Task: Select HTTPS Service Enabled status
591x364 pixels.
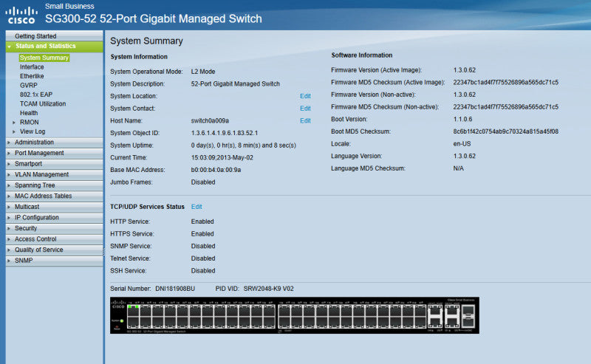Action: (202, 234)
